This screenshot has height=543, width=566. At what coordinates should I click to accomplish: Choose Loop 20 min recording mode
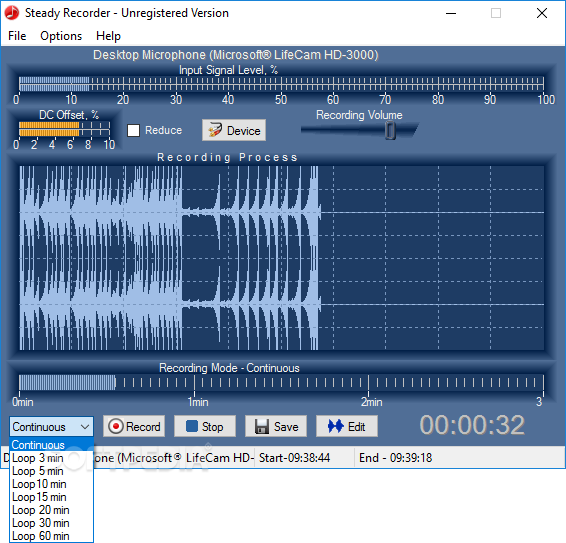[51, 510]
